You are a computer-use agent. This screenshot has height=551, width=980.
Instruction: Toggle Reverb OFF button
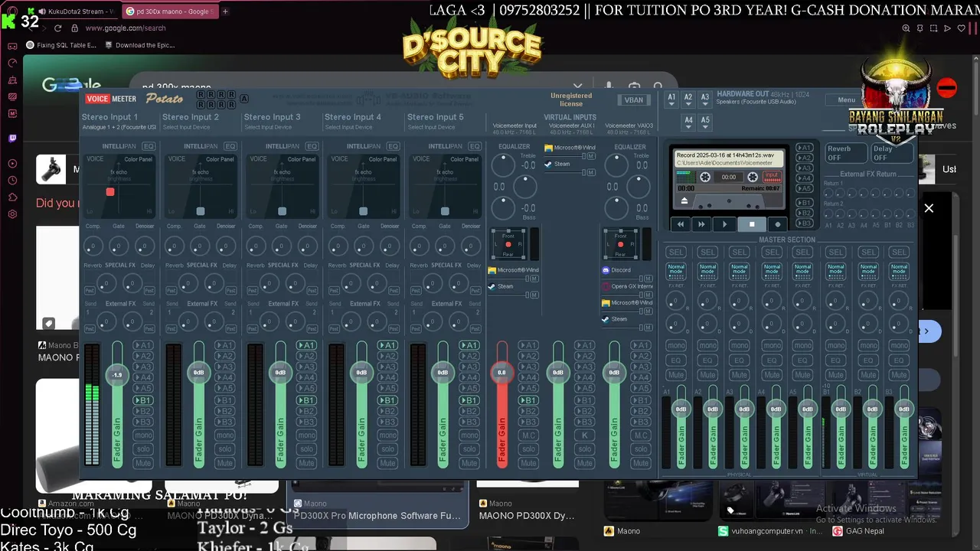tap(844, 153)
